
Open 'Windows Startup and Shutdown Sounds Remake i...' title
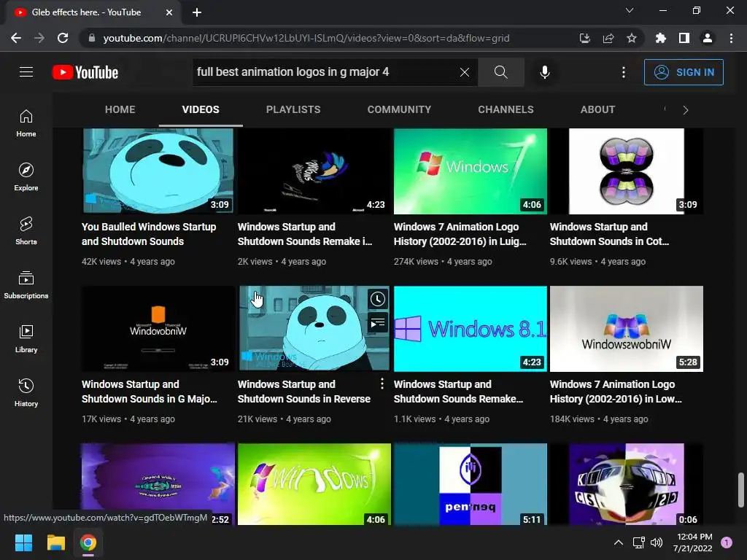click(305, 234)
